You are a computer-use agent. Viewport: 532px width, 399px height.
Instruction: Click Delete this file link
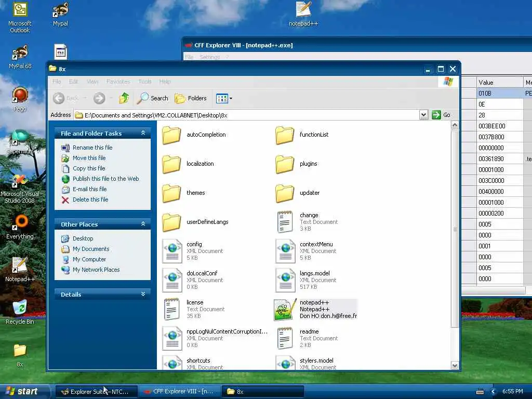tap(90, 200)
